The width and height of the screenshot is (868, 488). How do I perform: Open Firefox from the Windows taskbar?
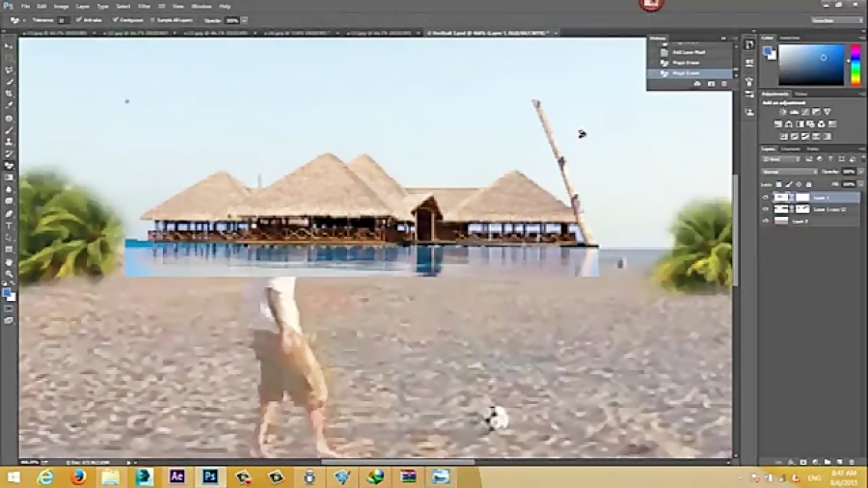click(x=78, y=476)
